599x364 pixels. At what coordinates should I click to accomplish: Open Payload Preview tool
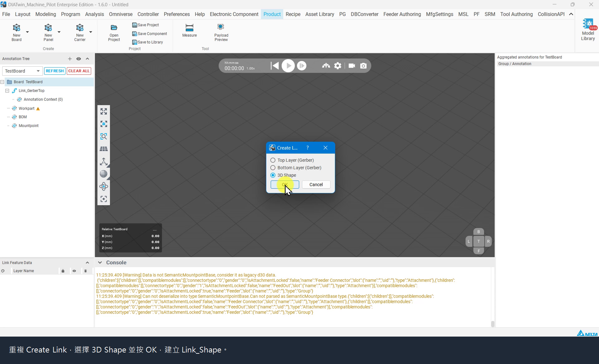click(x=221, y=32)
